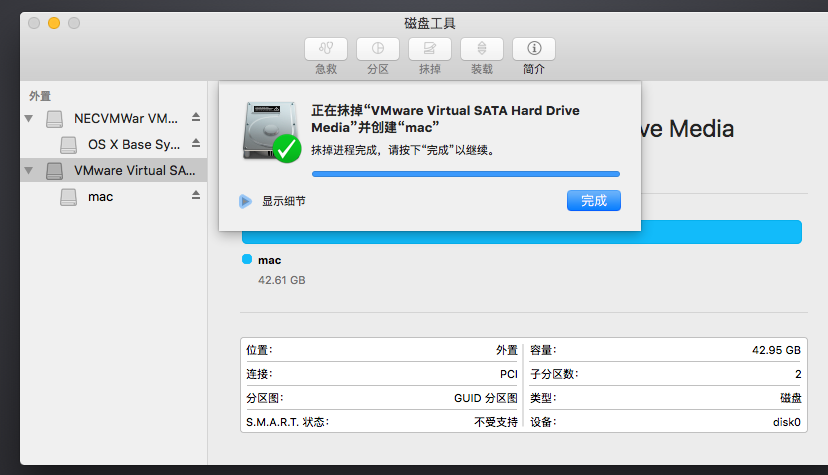828x475 pixels.
Task: Click the Partition (分区) toolbar icon
Action: pyautogui.click(x=378, y=49)
